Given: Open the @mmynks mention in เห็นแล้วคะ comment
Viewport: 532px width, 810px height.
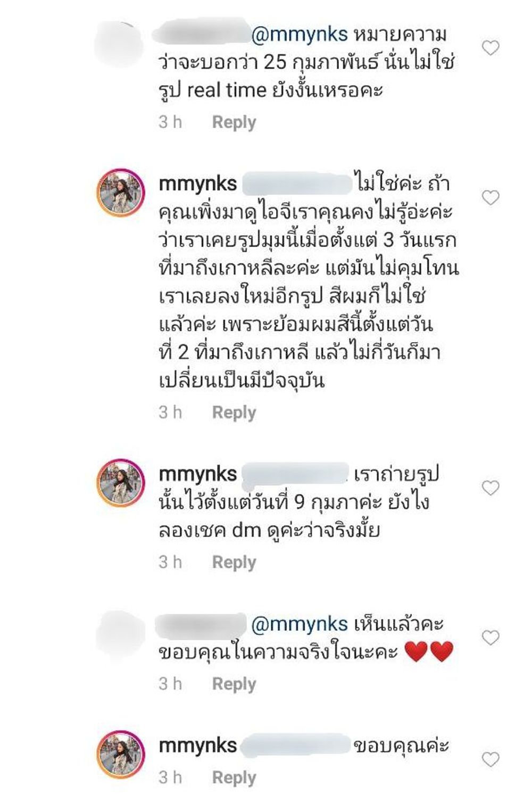Looking at the screenshot, I should coord(299,624).
